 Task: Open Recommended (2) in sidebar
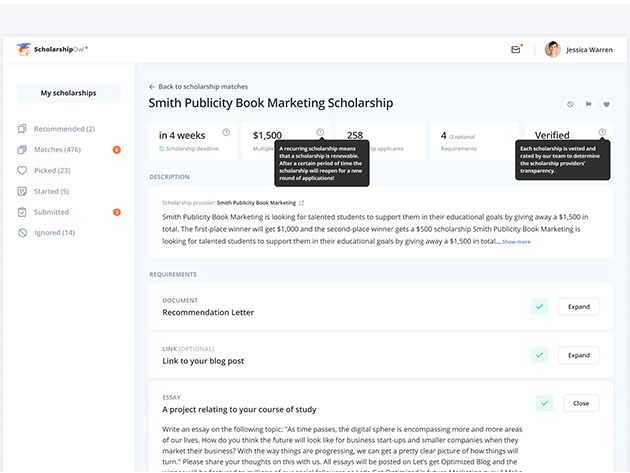[x=64, y=129]
